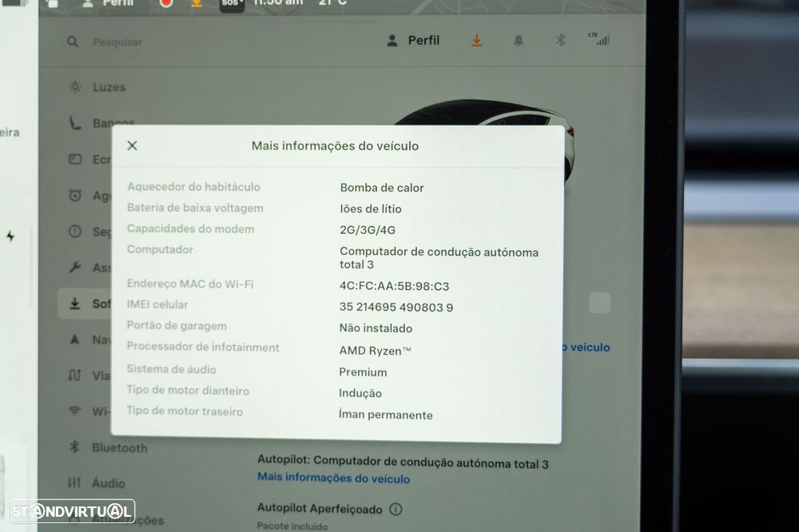This screenshot has width=799, height=532.
Task: Select the sun icon beside Luzes
Action: click(x=75, y=86)
